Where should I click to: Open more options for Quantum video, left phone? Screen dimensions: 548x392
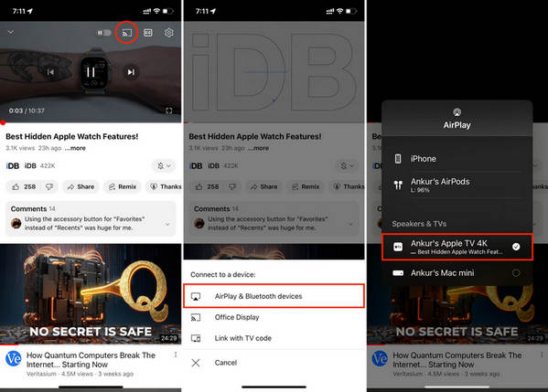(176, 355)
